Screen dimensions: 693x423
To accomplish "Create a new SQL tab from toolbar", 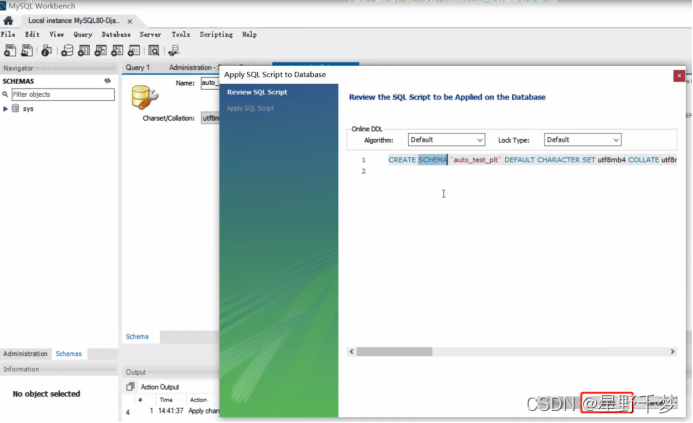I will pyautogui.click(x=10, y=50).
